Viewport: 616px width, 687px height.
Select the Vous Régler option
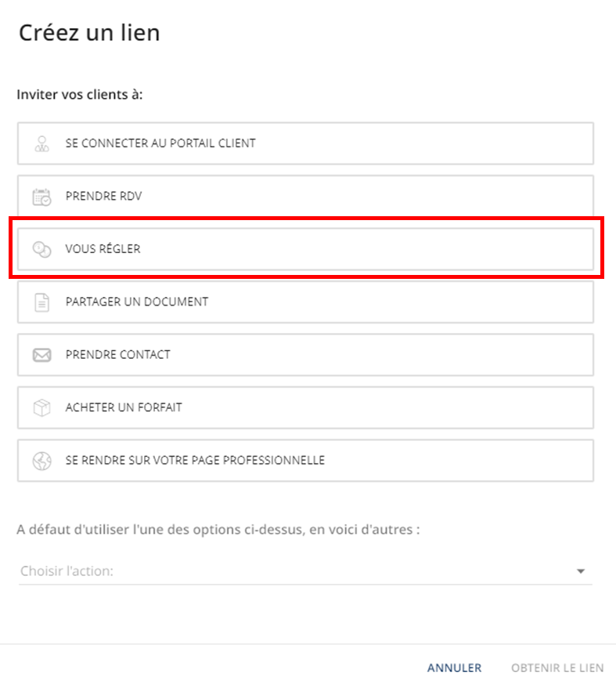(x=305, y=249)
